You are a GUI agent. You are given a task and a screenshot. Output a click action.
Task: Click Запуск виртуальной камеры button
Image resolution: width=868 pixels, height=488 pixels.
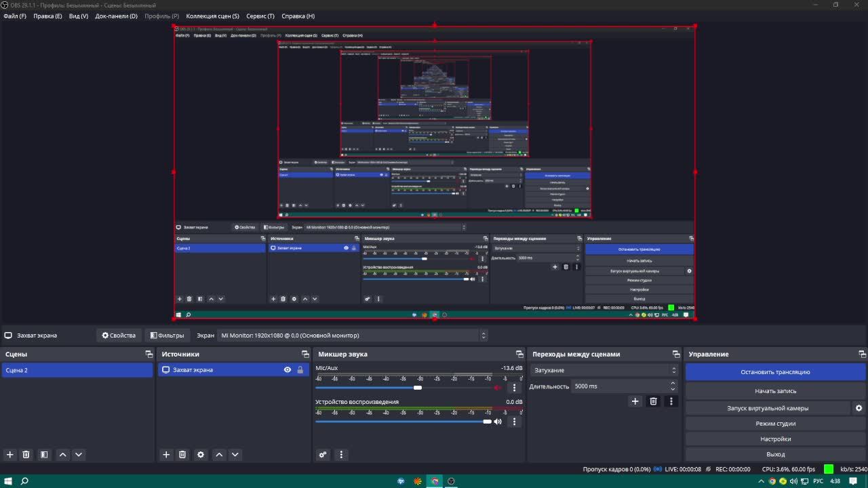click(768, 408)
